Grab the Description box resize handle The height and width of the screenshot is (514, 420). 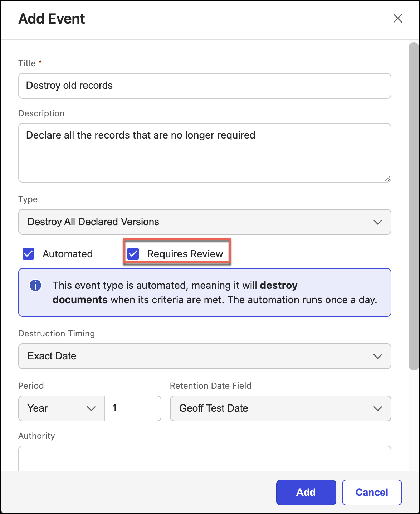tap(387, 179)
